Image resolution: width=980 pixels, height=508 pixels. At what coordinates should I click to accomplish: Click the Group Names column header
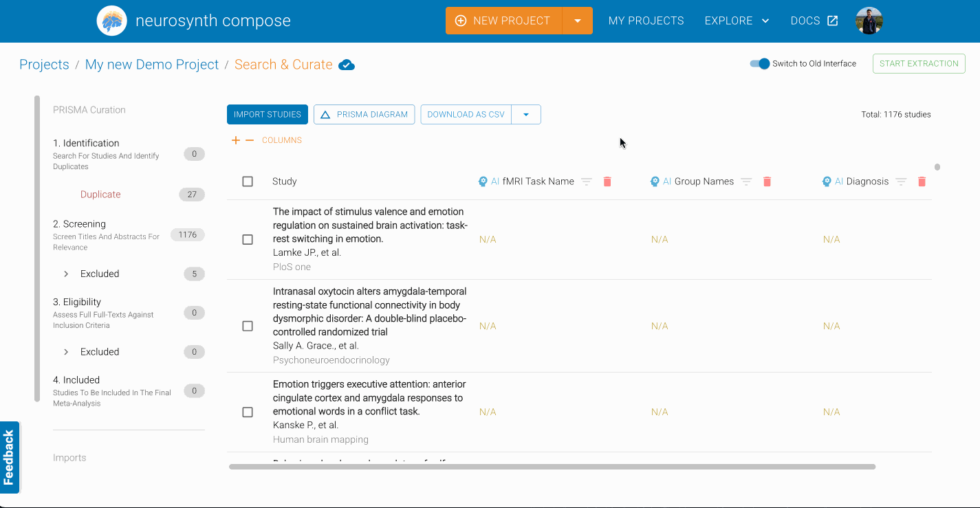coord(704,181)
